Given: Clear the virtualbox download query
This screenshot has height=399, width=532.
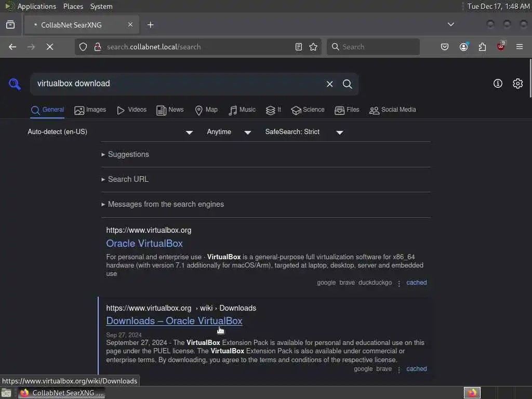Looking at the screenshot, I should (329, 84).
